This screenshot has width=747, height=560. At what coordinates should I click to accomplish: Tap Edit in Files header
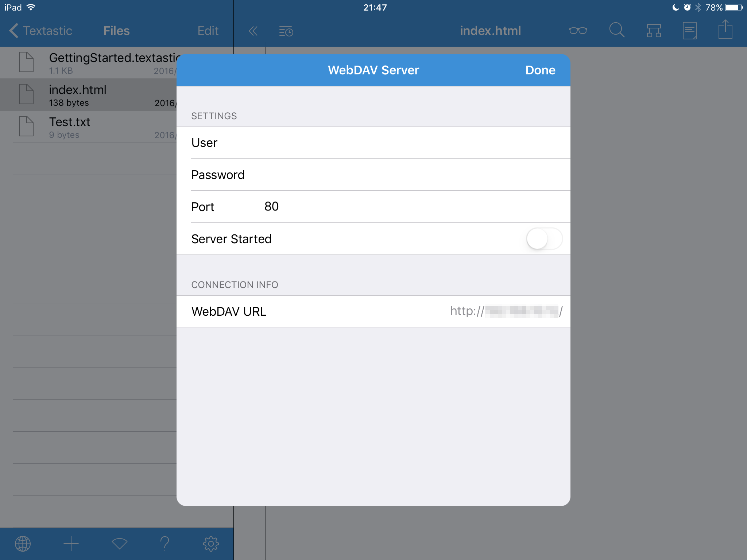pyautogui.click(x=208, y=31)
